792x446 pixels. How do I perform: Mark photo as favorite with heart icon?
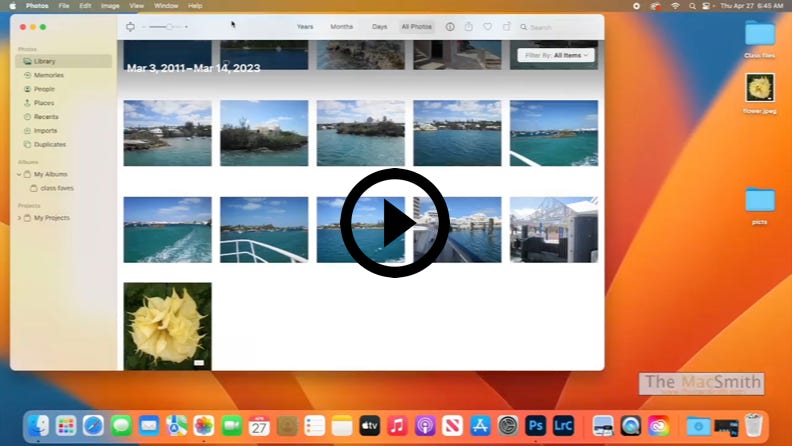487,27
